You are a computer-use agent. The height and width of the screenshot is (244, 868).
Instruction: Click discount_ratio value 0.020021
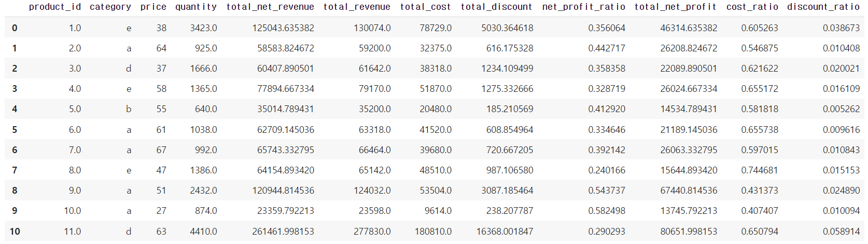click(x=841, y=69)
